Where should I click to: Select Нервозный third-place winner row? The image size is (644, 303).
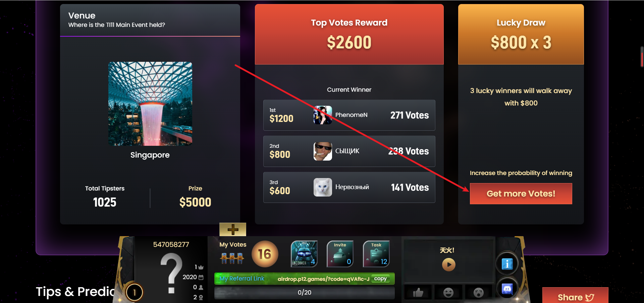[349, 187]
